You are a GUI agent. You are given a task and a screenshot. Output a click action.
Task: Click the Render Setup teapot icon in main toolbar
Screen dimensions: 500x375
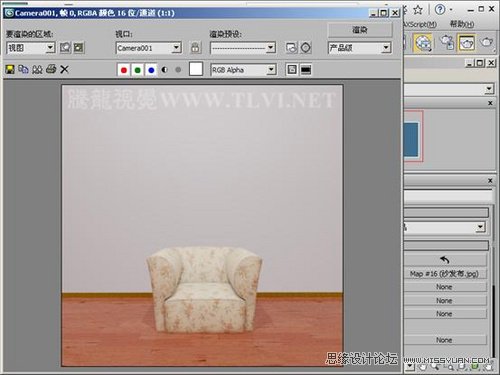[x=446, y=42]
